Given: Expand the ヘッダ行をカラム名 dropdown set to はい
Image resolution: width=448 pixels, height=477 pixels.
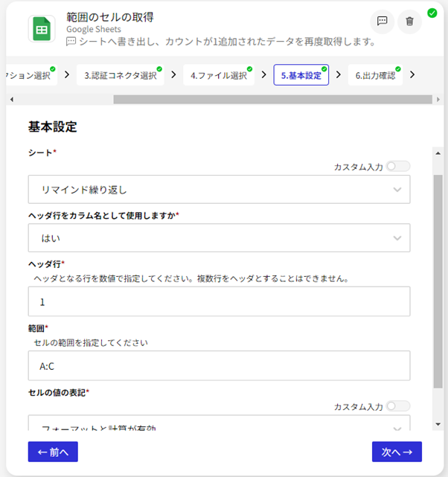Looking at the screenshot, I should coord(219,238).
